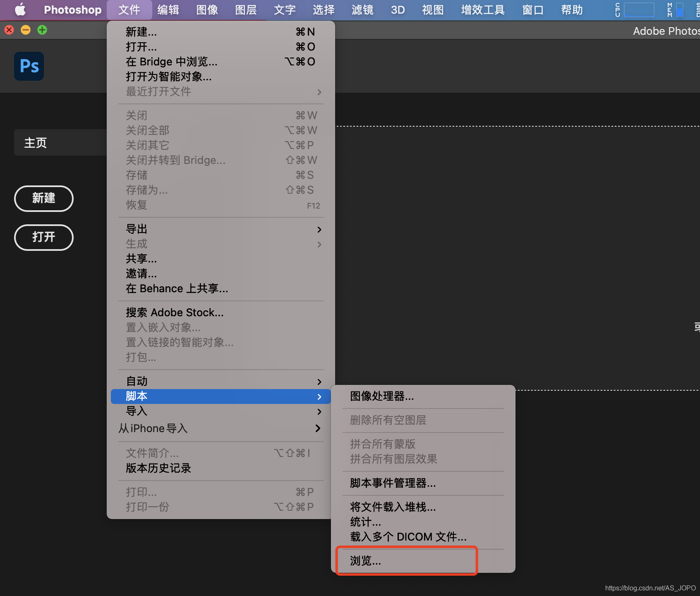Open 图像处理器... from the scripts submenu
Viewport: 700px width, 596px height.
tap(381, 397)
